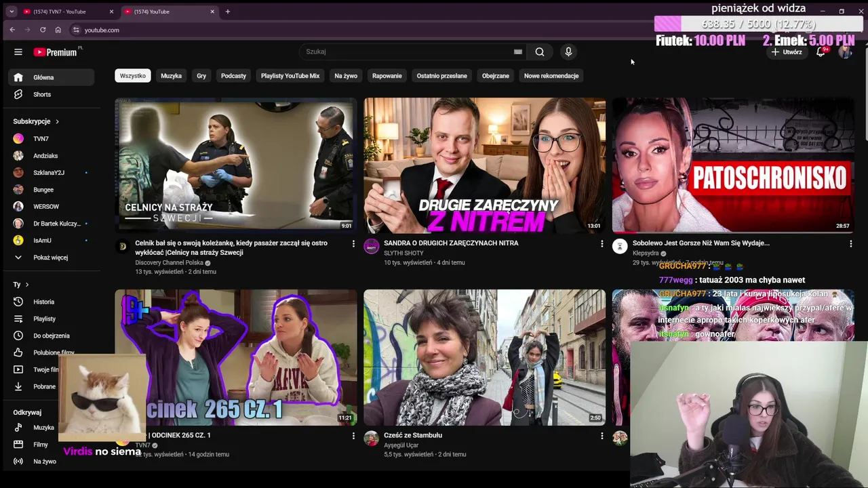The height and width of the screenshot is (488, 868).
Task: Open more options for Celnik video
Action: 353,243
